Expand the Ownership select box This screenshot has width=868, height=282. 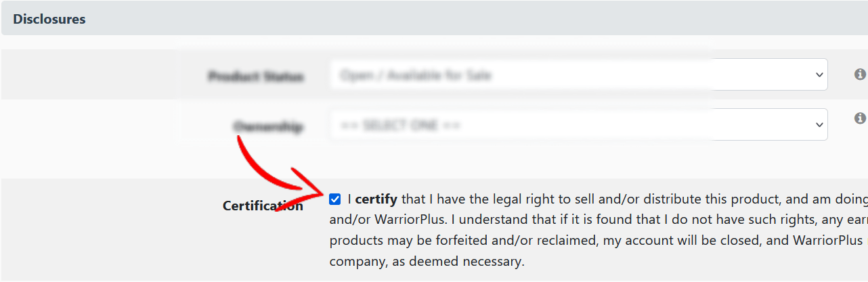tap(579, 124)
